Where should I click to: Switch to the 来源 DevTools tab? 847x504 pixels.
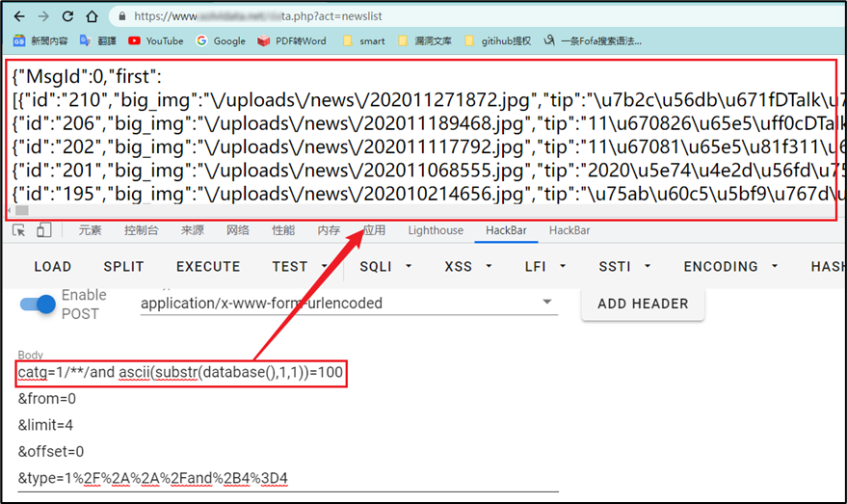193,230
